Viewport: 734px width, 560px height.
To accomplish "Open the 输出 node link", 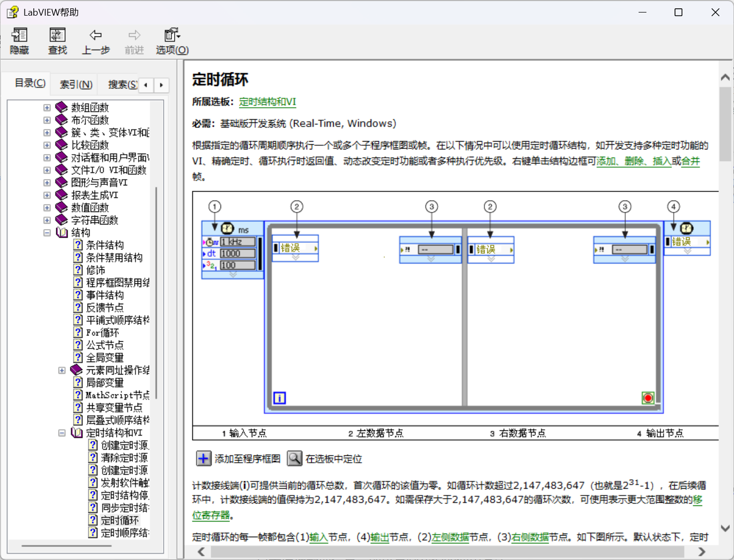I will (380, 537).
